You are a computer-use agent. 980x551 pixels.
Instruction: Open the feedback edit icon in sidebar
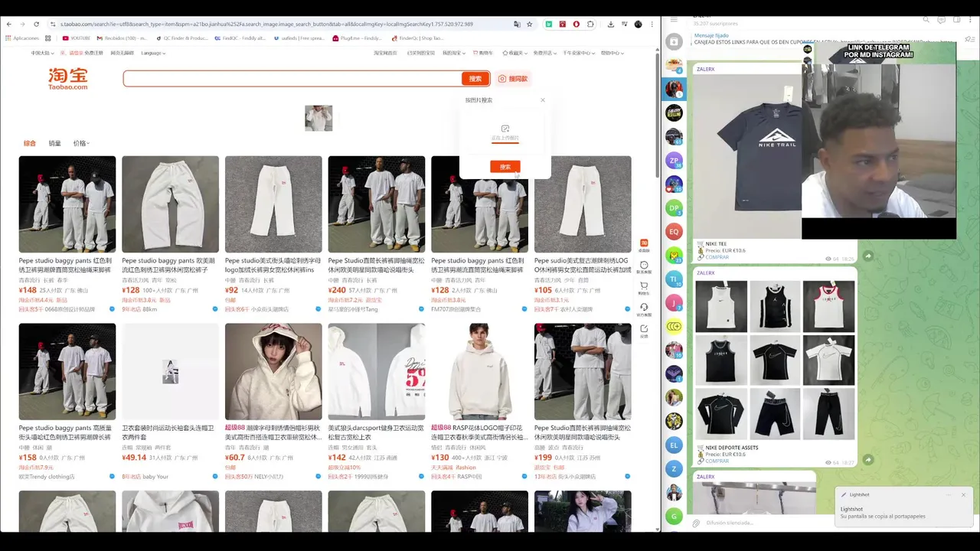pyautogui.click(x=644, y=330)
